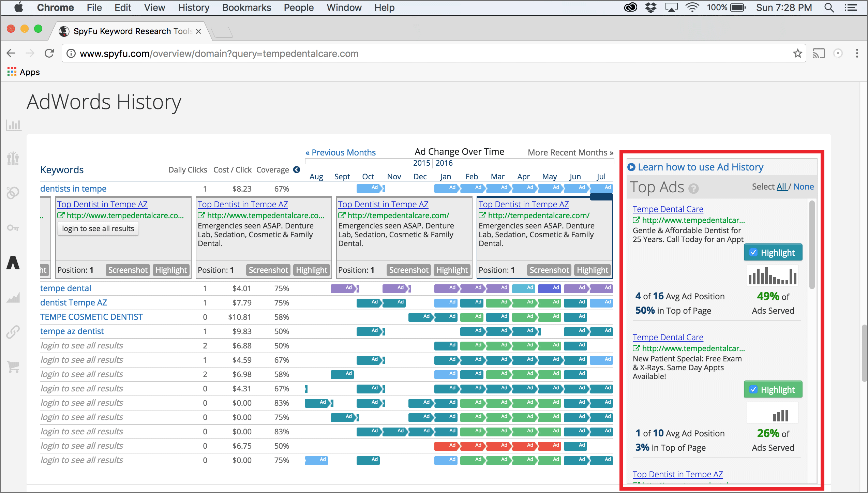
Task: Open the backlinks chain sidebar icon
Action: (x=13, y=332)
